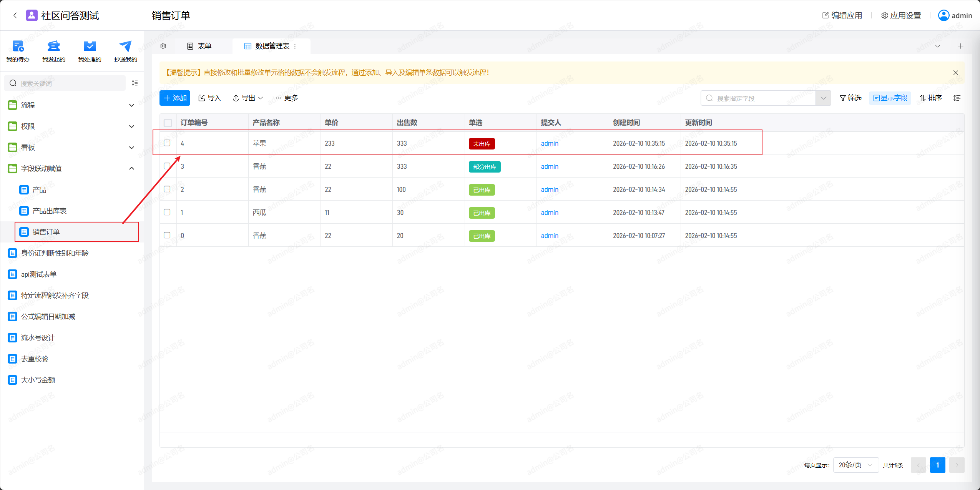The image size is (980, 490).
Task: Add a new view with plus icon
Action: point(960,46)
